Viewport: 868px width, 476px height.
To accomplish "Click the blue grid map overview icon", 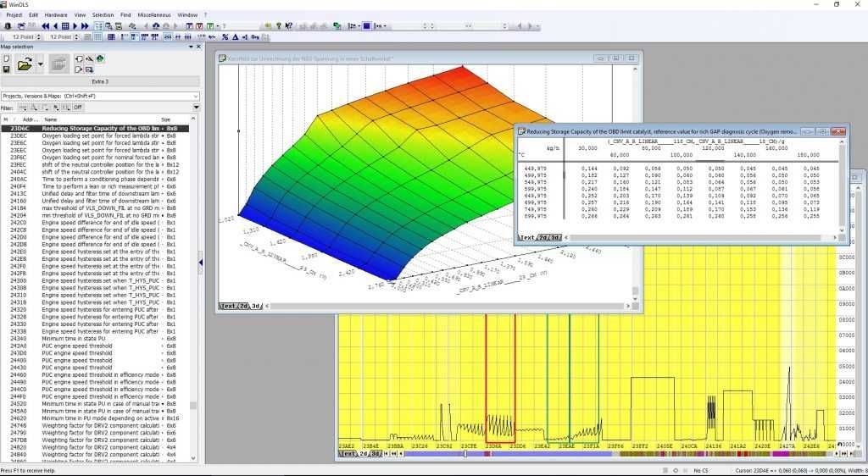I will pyautogui.click(x=65, y=26).
